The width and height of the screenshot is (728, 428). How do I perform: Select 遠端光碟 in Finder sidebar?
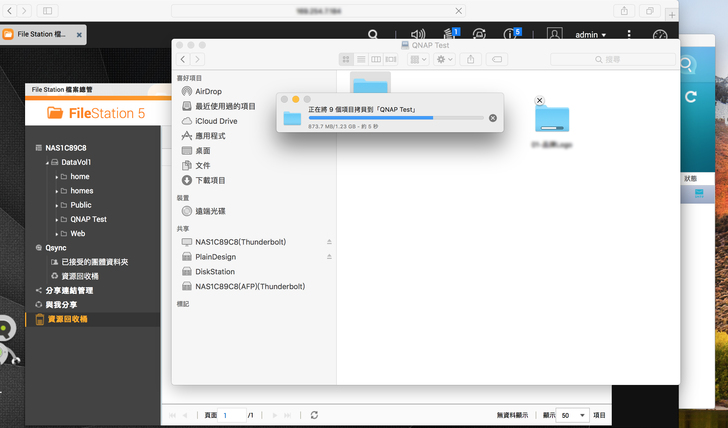pos(210,211)
